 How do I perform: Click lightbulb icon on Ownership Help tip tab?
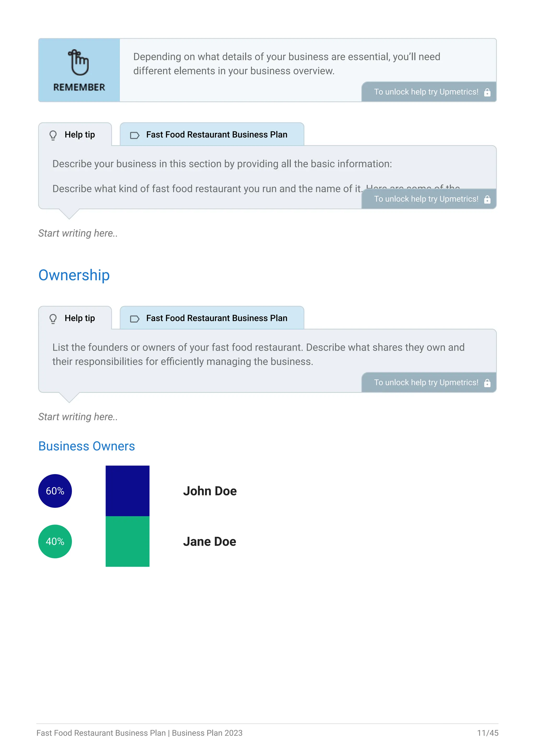(x=53, y=319)
